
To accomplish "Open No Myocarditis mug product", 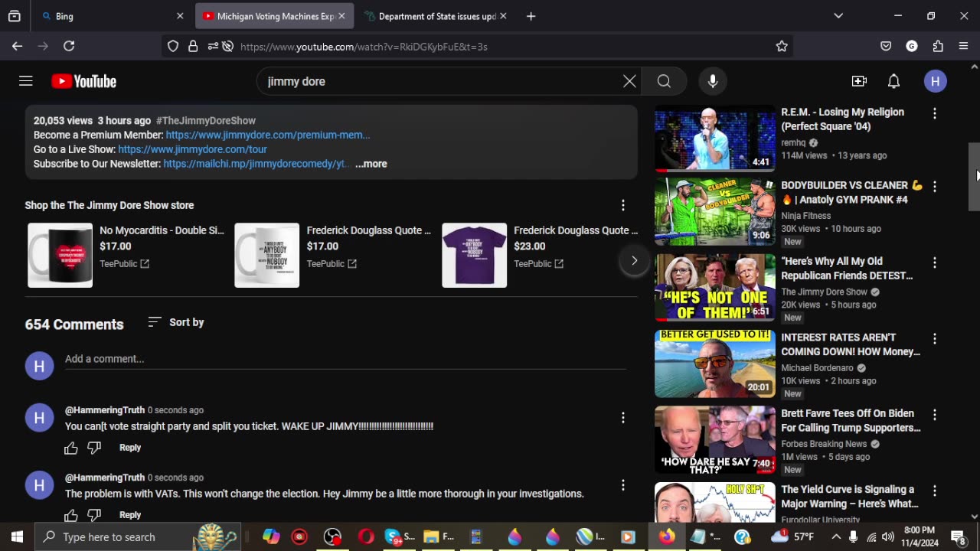I will (x=126, y=255).
